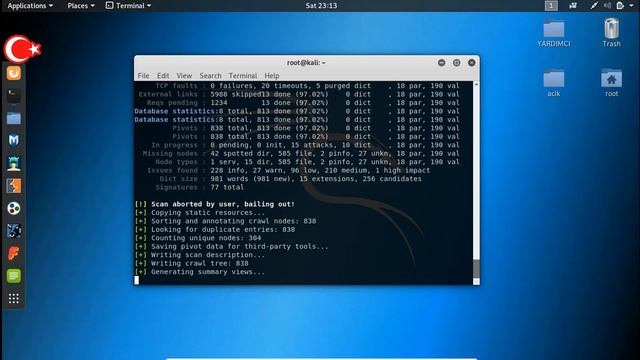Click 'Generating summary views...' line

coord(200,272)
